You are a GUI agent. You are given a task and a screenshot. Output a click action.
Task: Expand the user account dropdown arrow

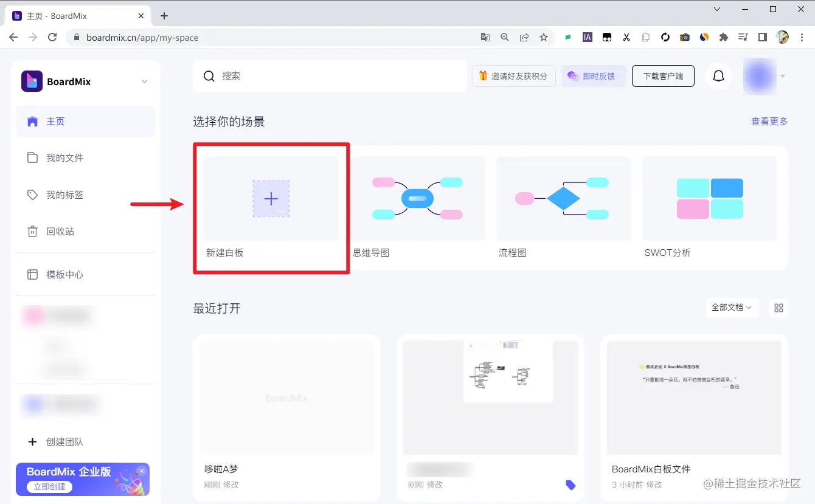[x=783, y=76]
